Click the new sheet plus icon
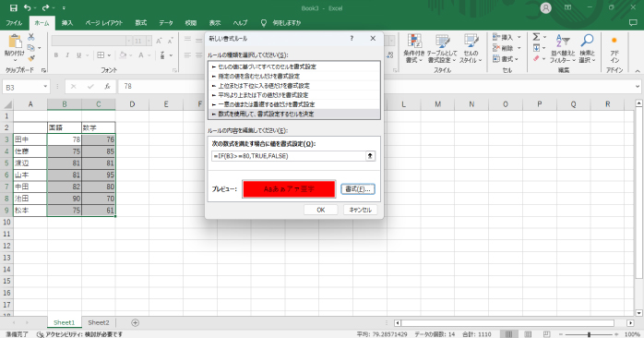The width and height of the screenshot is (644, 338). [x=135, y=323]
